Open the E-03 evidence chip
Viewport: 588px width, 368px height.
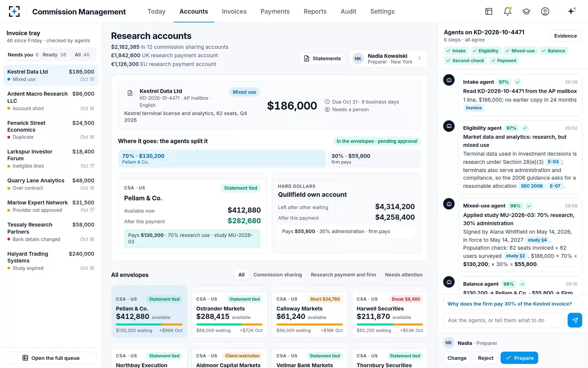tap(553, 162)
